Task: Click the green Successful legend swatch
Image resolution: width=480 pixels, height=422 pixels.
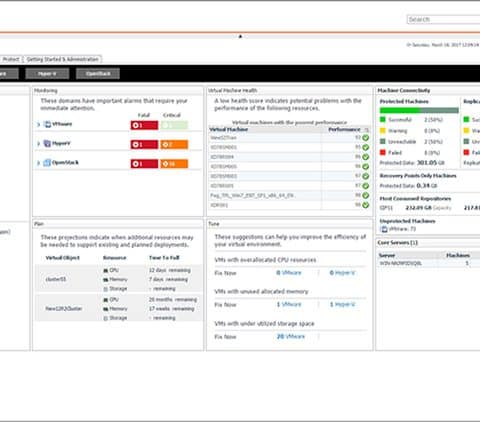Action: tap(383, 119)
